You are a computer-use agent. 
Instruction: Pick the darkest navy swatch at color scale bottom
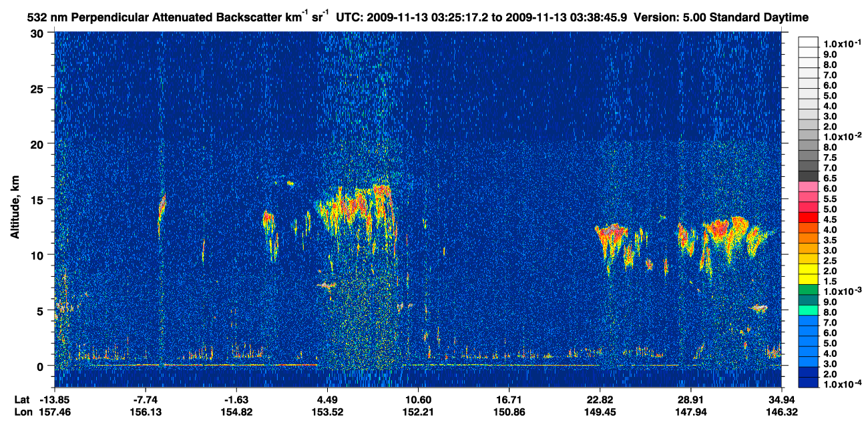(809, 382)
